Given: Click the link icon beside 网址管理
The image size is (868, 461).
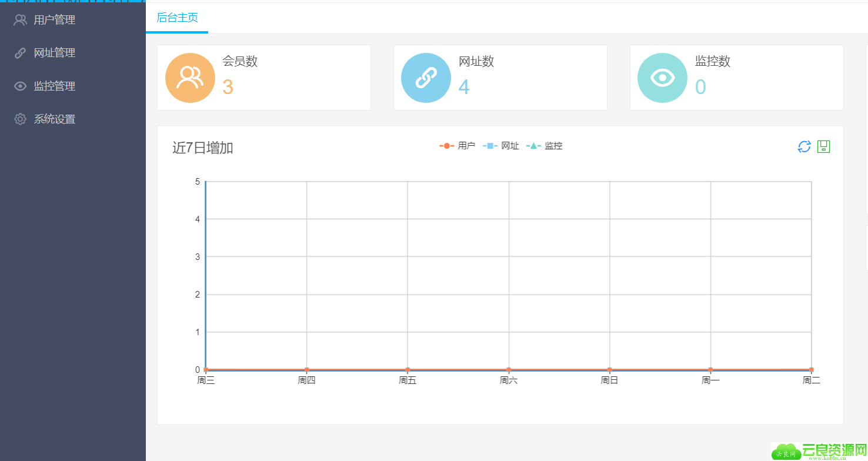Looking at the screenshot, I should [x=20, y=53].
